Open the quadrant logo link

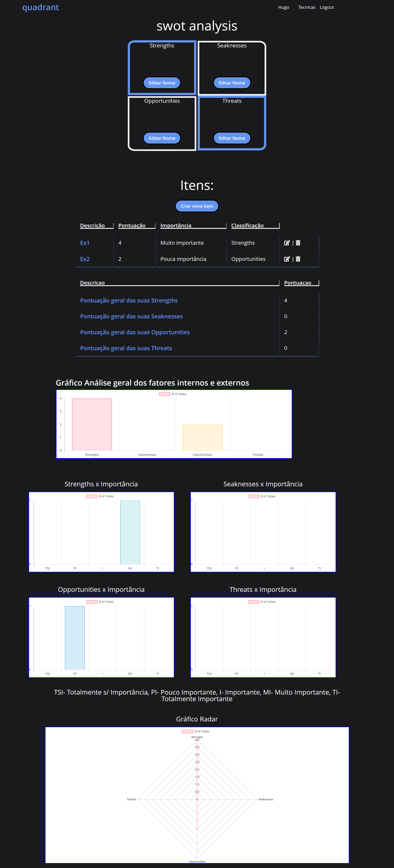[x=40, y=7]
